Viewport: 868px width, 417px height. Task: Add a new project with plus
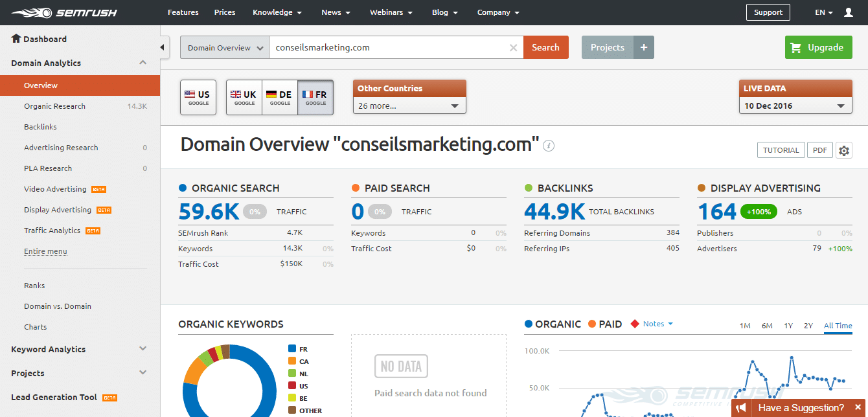[x=644, y=47]
